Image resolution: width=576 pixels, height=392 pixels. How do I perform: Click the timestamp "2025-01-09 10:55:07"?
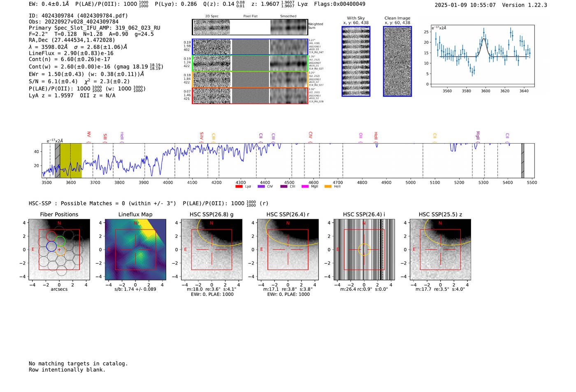[465, 5]
